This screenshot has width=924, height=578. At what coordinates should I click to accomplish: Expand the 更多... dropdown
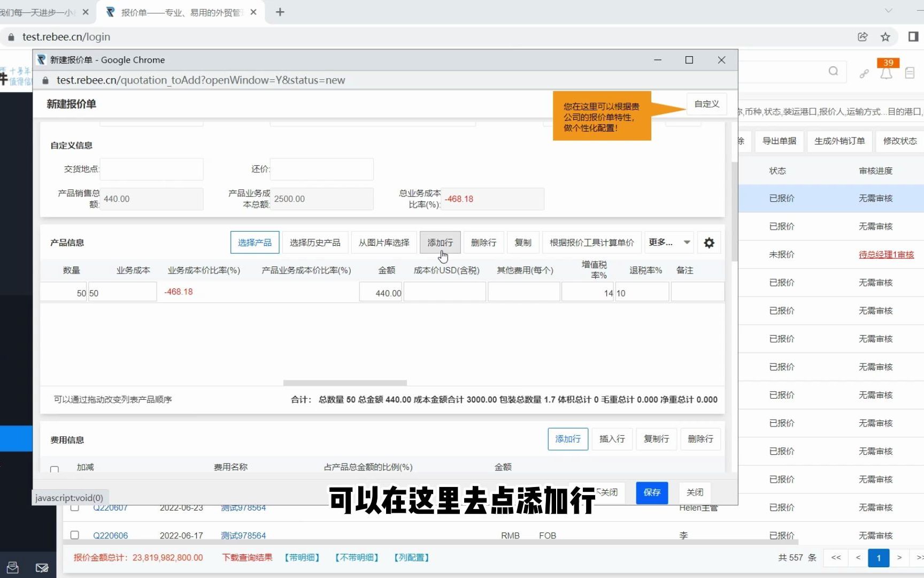pos(669,242)
